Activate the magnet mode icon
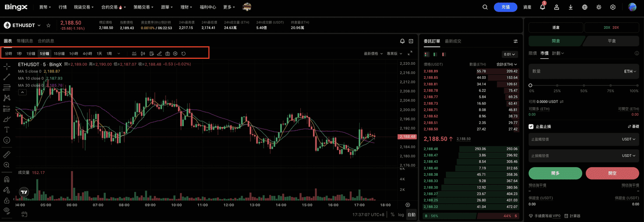 pyautogui.click(x=7, y=179)
